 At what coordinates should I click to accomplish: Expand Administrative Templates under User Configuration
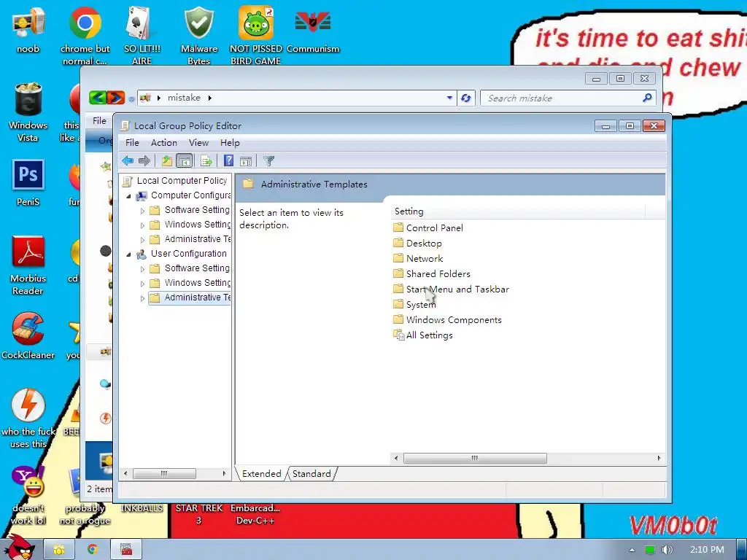click(x=142, y=298)
